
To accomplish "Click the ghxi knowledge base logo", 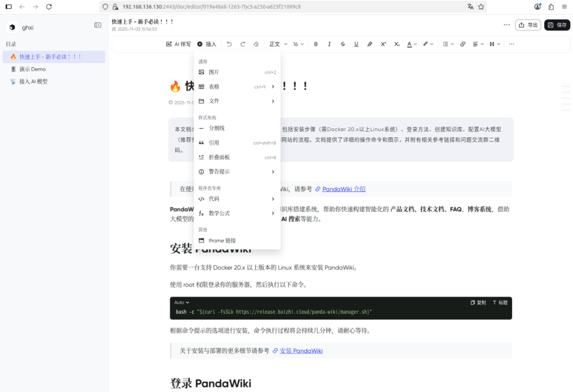I will 12,28.
